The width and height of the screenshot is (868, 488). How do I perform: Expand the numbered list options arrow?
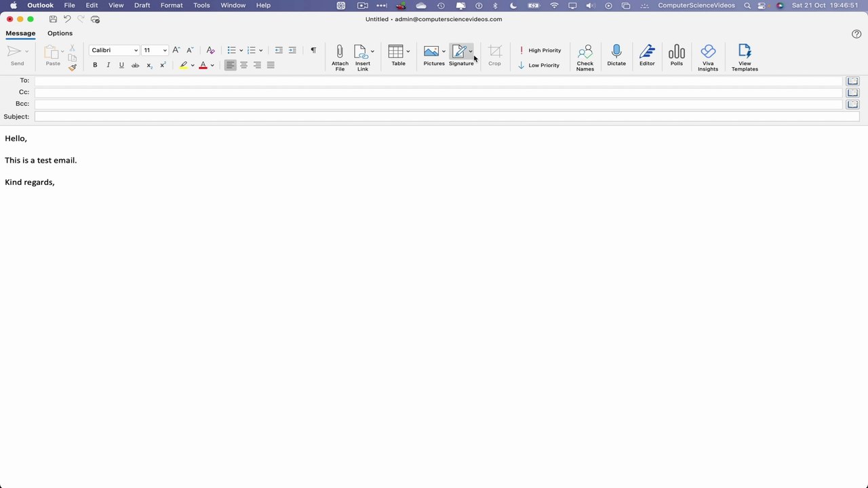click(260, 51)
